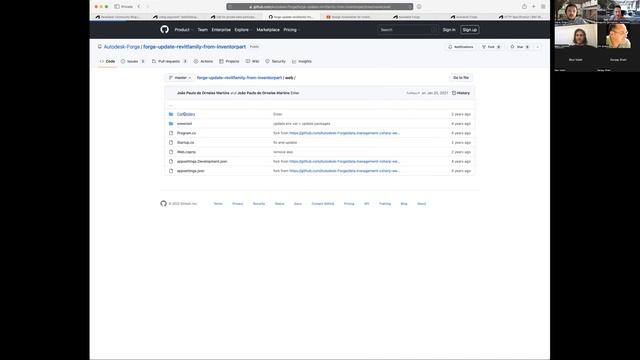Open the master branch selector dropdown
640x360 pixels.
point(180,78)
